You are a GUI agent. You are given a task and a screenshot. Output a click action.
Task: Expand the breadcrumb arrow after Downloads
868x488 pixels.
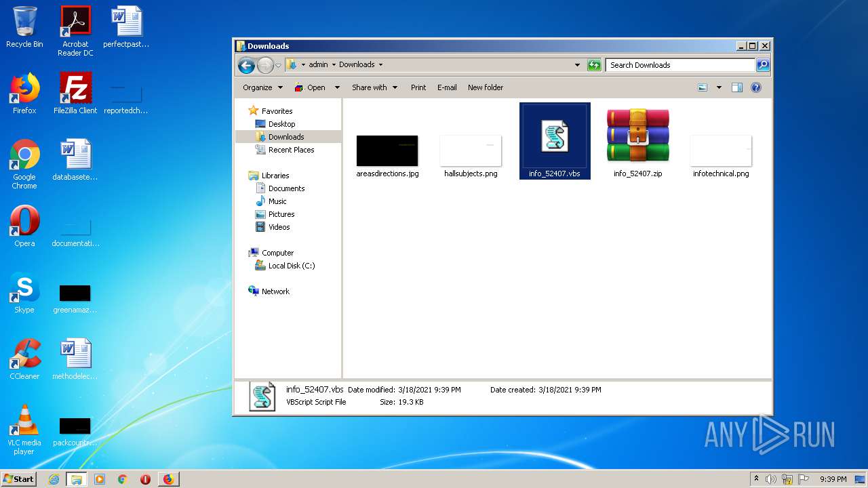tap(380, 65)
